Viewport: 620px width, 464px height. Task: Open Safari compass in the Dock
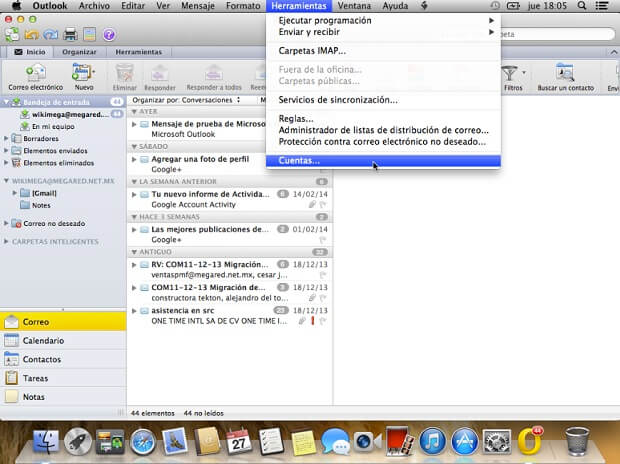tap(143, 442)
